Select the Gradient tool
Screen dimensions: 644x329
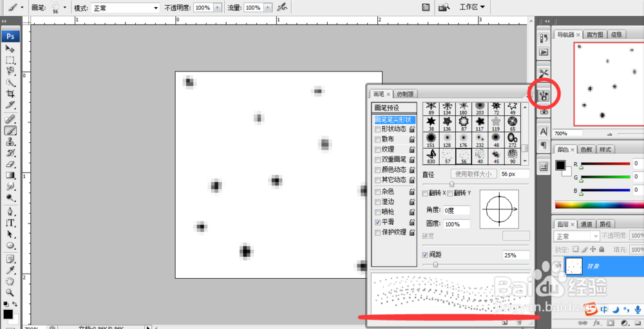coord(10,175)
